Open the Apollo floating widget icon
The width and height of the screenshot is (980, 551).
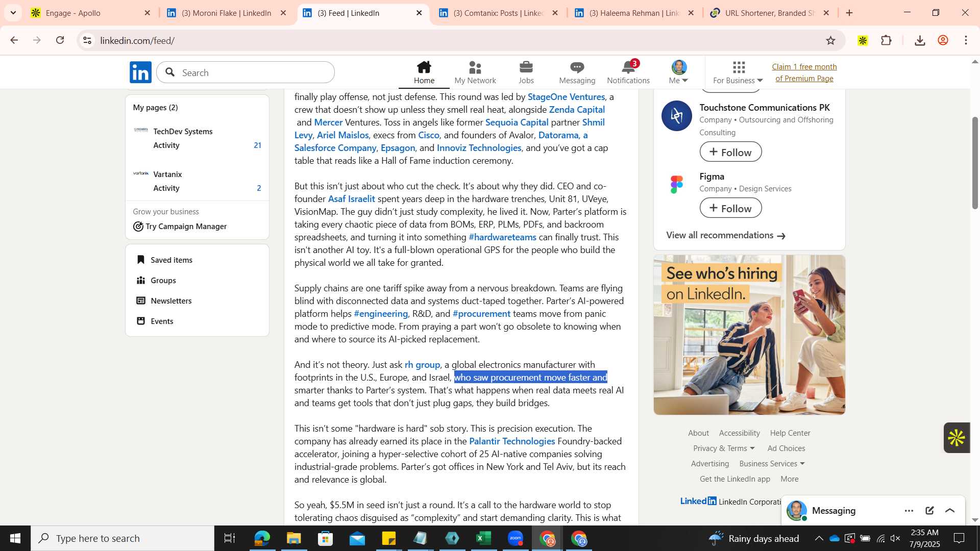956,438
